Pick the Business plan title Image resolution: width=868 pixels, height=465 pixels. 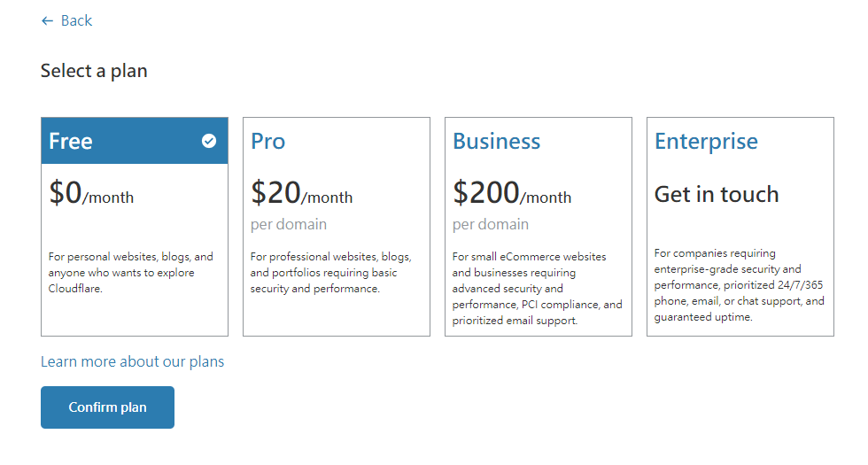tap(496, 141)
